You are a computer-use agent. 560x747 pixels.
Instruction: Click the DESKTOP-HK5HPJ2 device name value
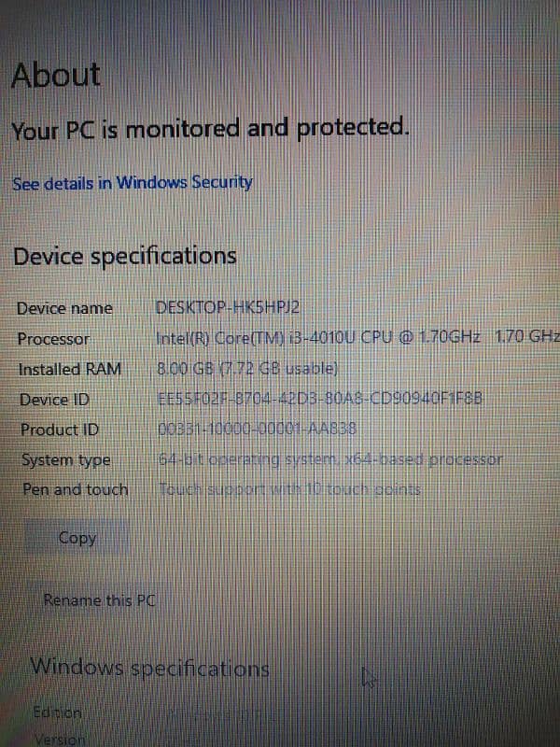click(x=228, y=308)
